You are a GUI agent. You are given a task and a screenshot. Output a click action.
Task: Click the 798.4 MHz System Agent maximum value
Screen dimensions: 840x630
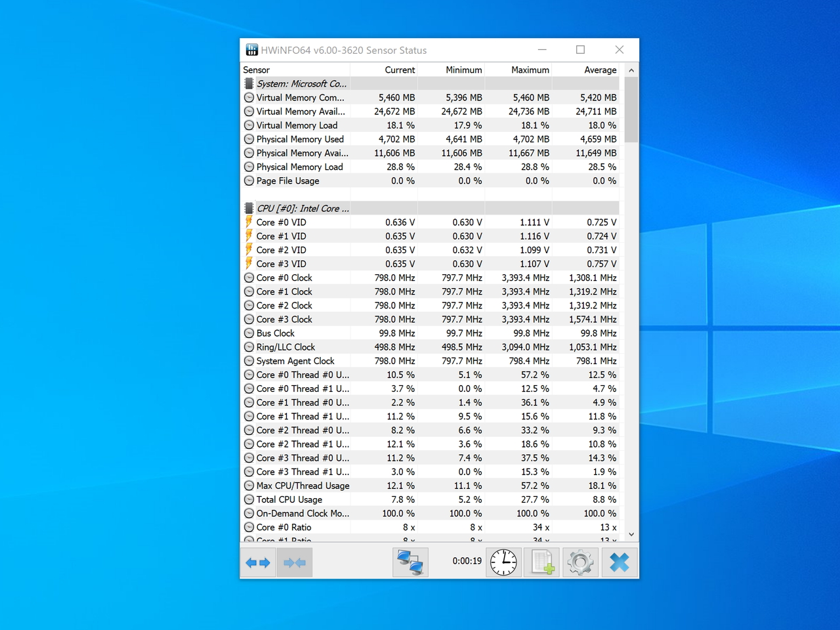point(528,361)
